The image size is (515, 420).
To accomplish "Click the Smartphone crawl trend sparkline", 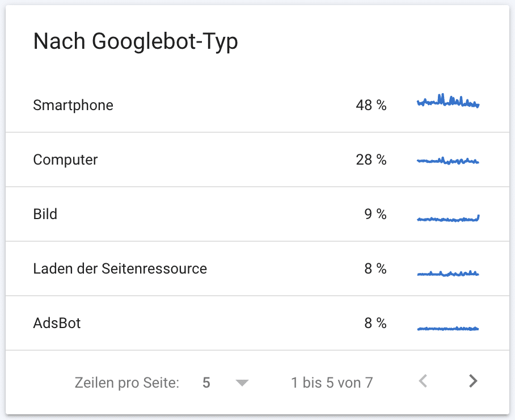I will (x=448, y=102).
